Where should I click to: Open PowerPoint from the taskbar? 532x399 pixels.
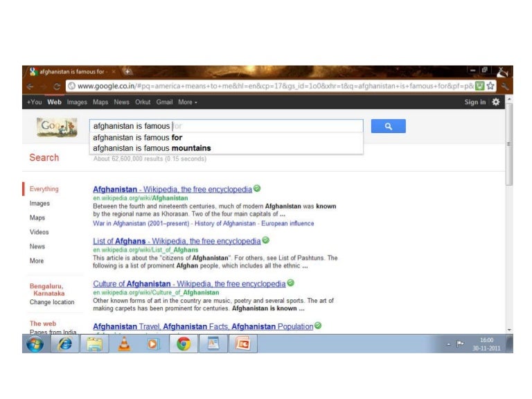(x=242, y=344)
